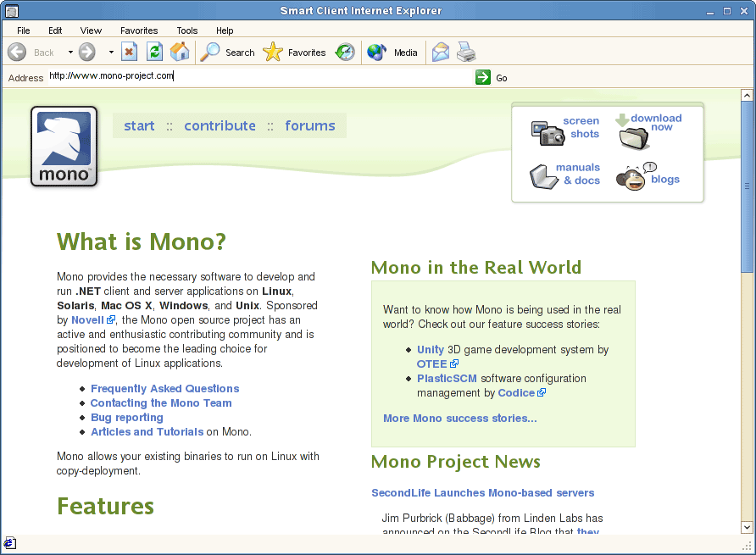
Task: Click the green Go arrow icon
Action: coord(482,77)
